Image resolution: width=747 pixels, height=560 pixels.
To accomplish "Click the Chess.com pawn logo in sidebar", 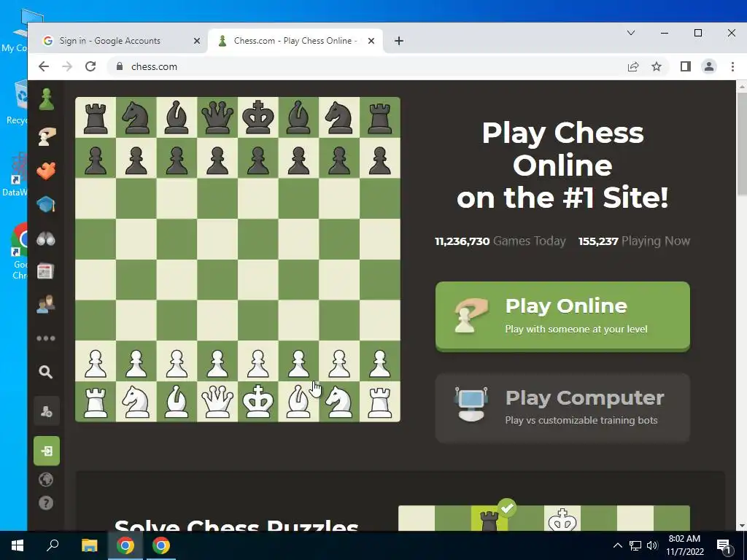I will point(46,99).
